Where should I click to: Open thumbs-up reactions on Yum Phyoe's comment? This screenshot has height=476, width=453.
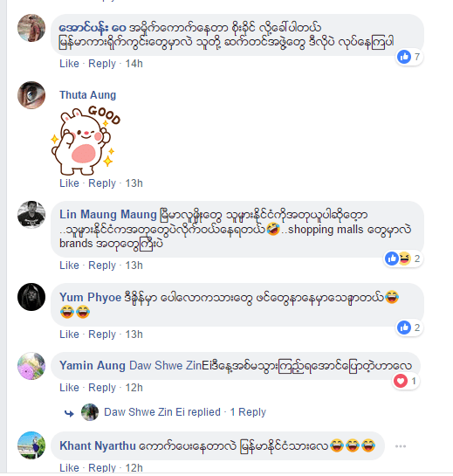click(x=409, y=328)
